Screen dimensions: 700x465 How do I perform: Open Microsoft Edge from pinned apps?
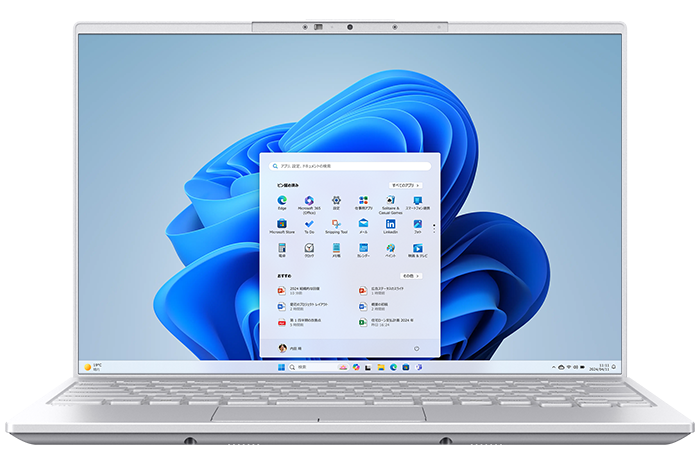click(x=282, y=202)
